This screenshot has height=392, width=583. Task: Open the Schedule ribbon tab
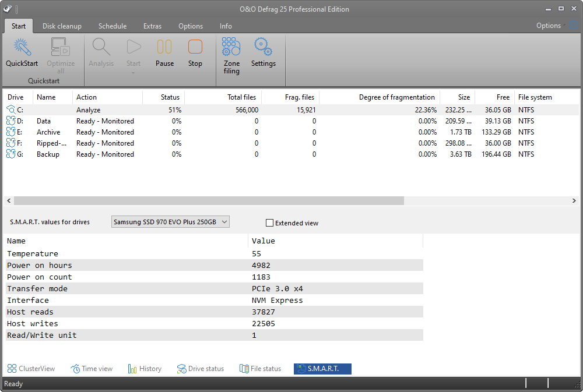pyautogui.click(x=113, y=26)
